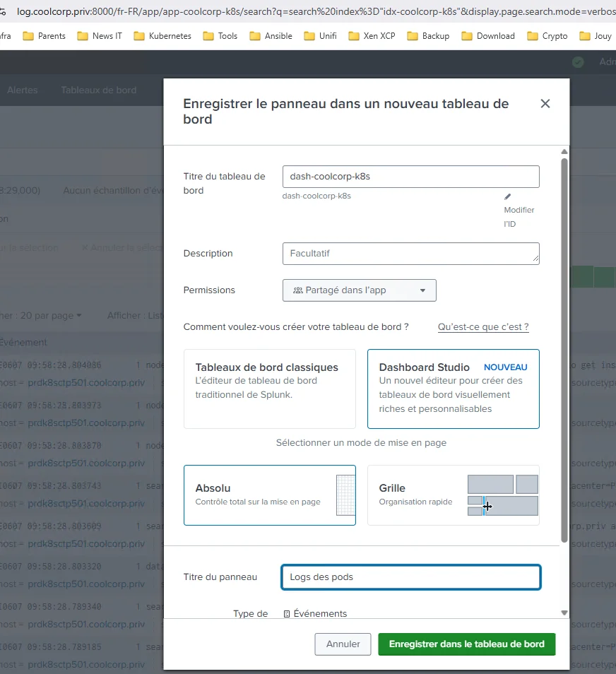Screen dimensions: 616x674
Task: Open the Ansible bookmark folder
Action: [x=271, y=36]
